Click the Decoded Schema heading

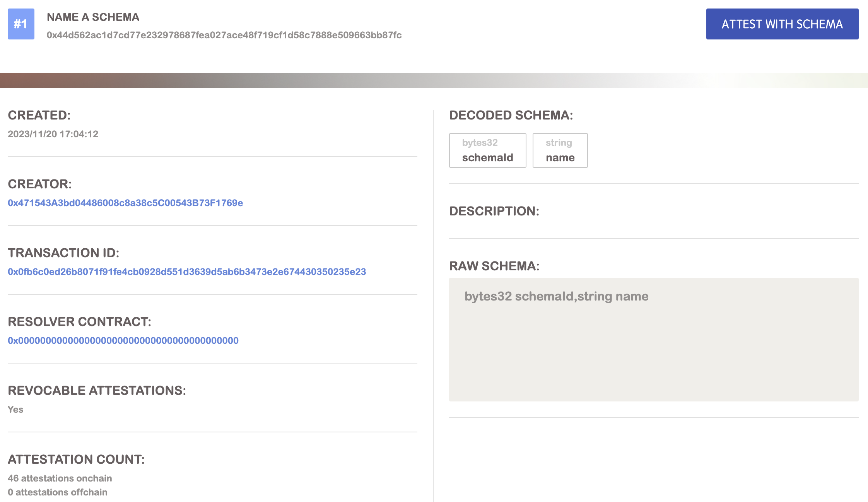pyautogui.click(x=511, y=115)
